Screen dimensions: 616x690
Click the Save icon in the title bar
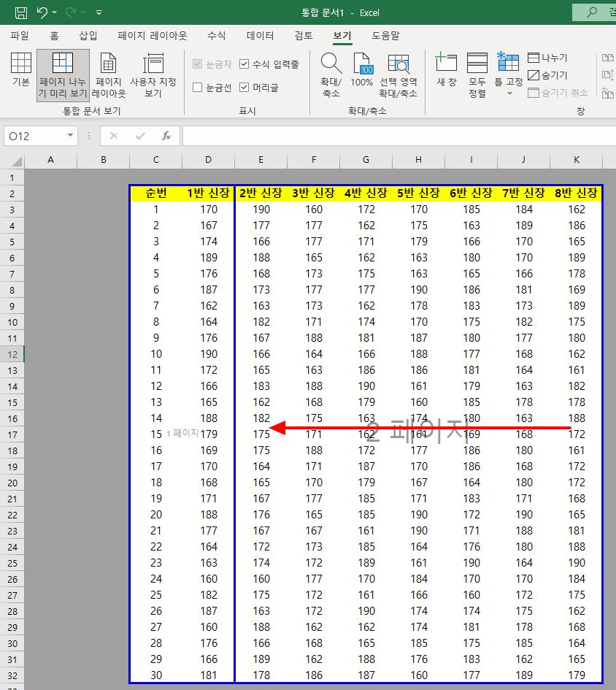pyautogui.click(x=20, y=12)
